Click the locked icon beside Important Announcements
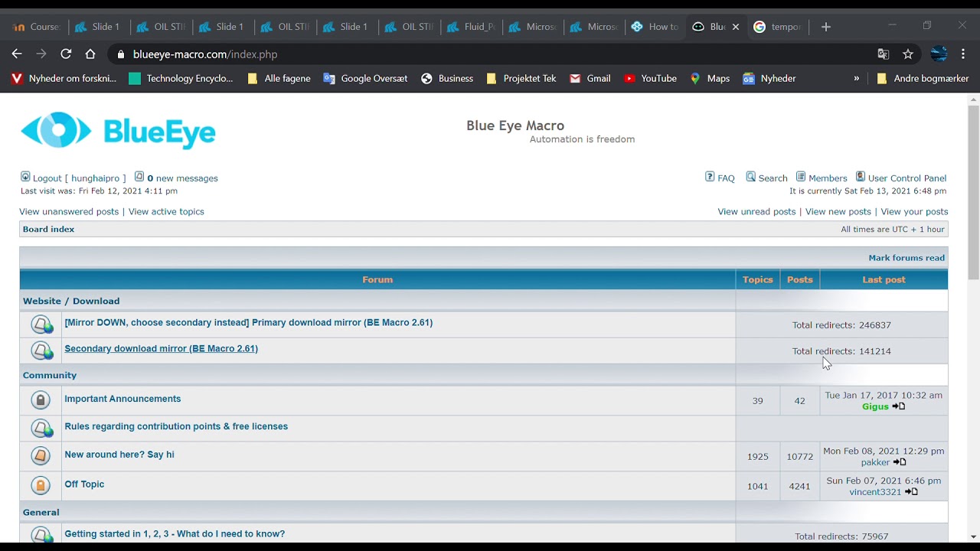980x551 pixels. click(x=41, y=400)
